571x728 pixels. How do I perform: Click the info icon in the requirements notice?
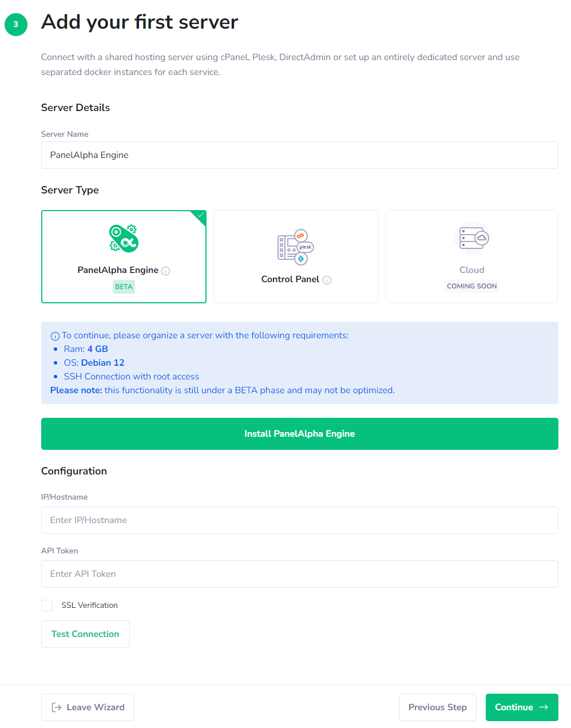(x=55, y=336)
